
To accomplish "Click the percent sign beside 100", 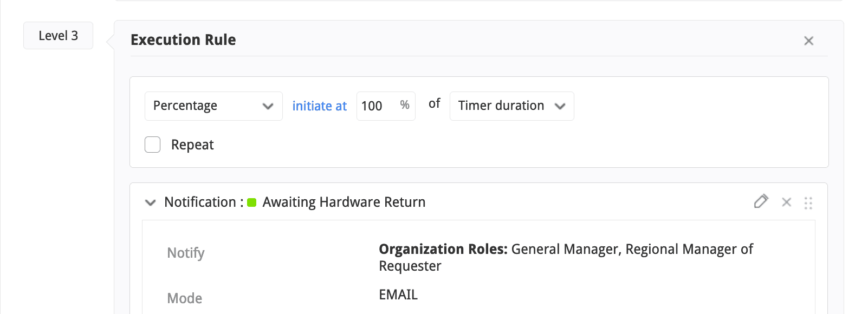I will tap(405, 105).
